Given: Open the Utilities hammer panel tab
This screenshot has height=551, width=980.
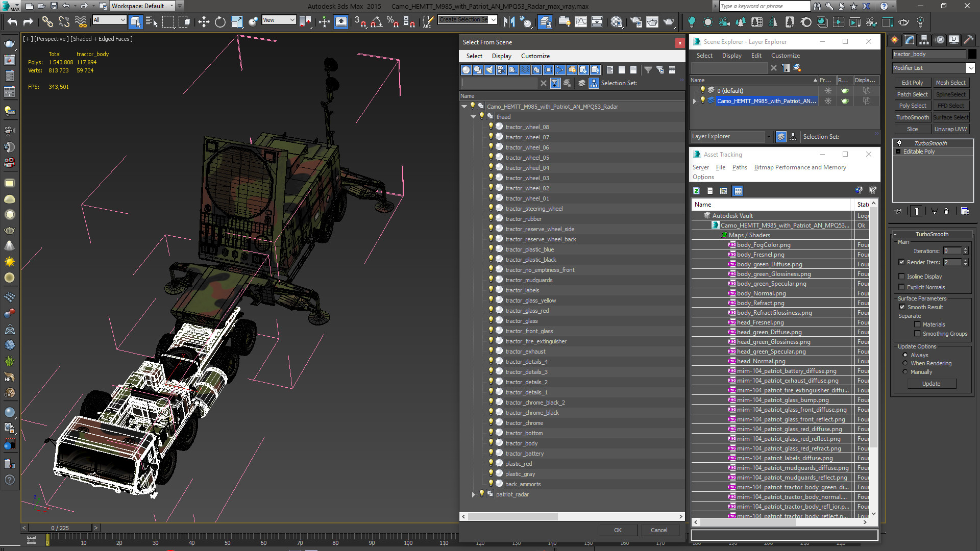Looking at the screenshot, I should point(968,40).
